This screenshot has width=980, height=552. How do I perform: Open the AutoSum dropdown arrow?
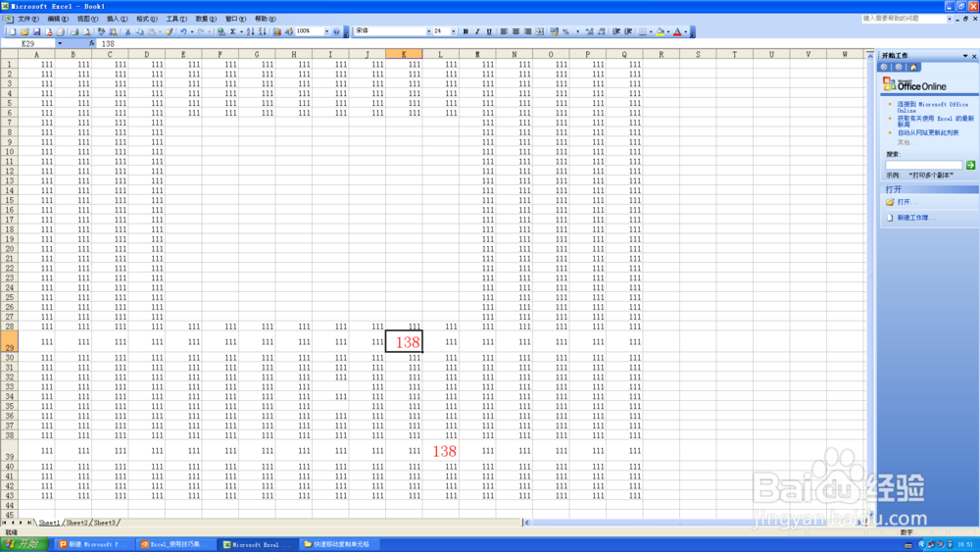tap(241, 31)
